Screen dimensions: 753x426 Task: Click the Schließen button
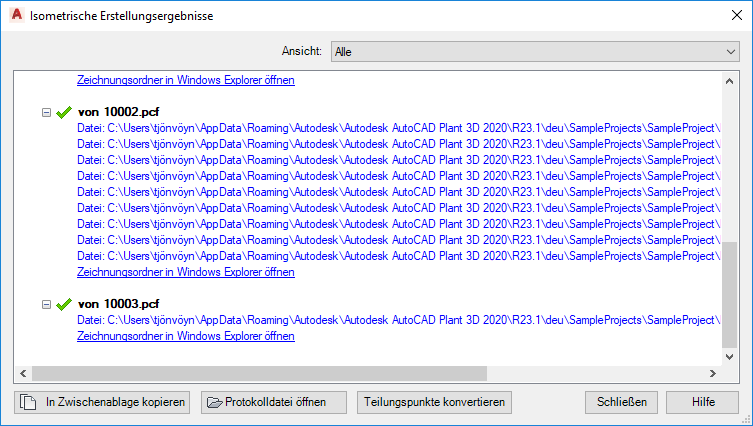[x=621, y=402]
